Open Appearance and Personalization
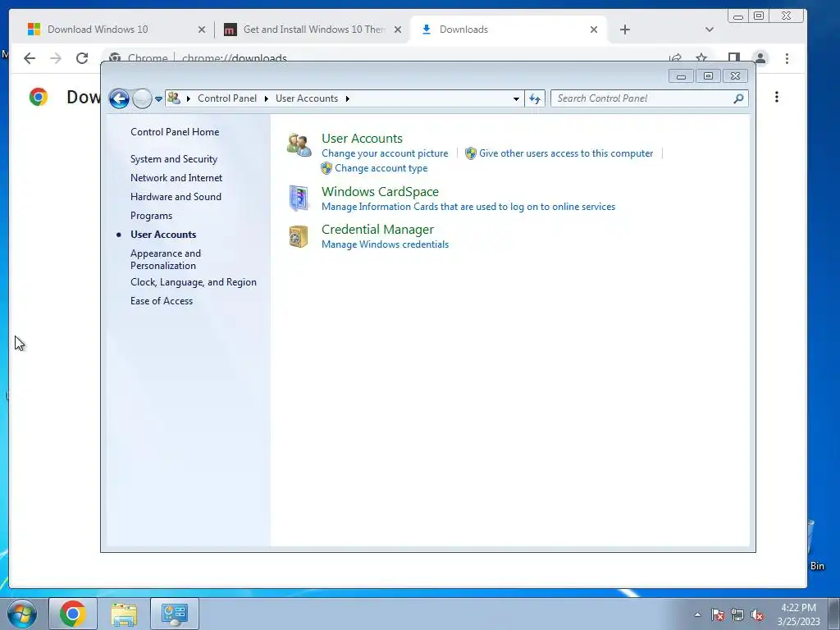The image size is (840, 630). click(x=166, y=259)
